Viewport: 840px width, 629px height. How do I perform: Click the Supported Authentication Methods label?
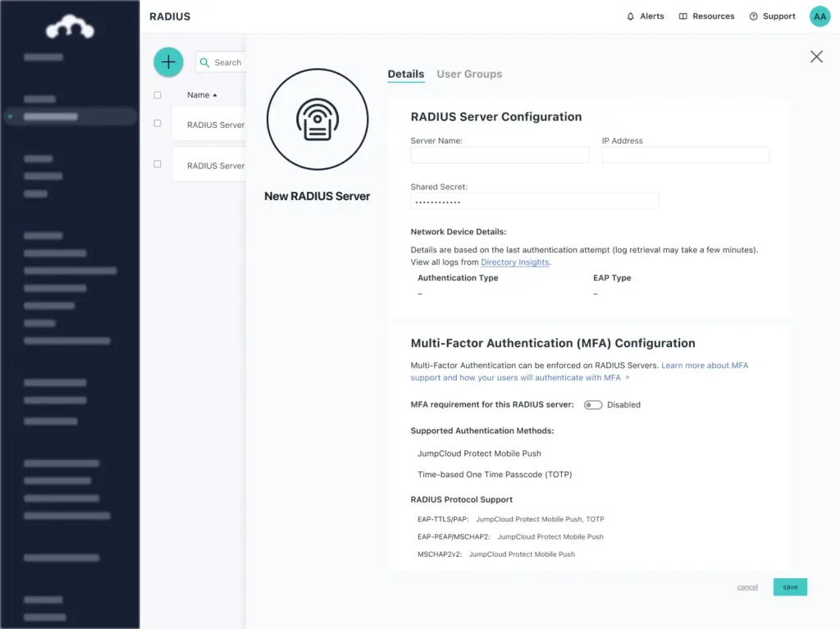(482, 431)
